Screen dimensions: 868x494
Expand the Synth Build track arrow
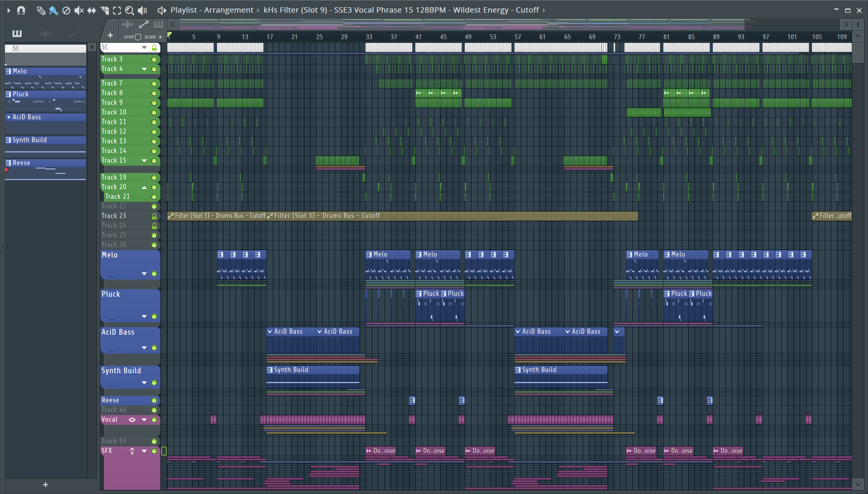(x=144, y=383)
